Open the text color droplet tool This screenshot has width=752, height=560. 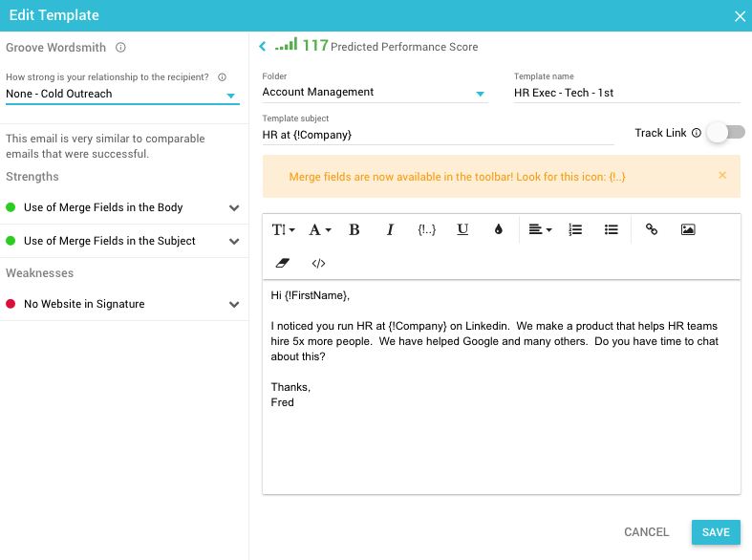click(498, 229)
